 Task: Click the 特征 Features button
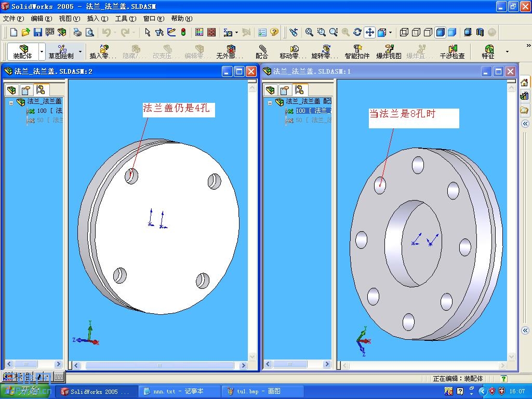pyautogui.click(x=488, y=51)
